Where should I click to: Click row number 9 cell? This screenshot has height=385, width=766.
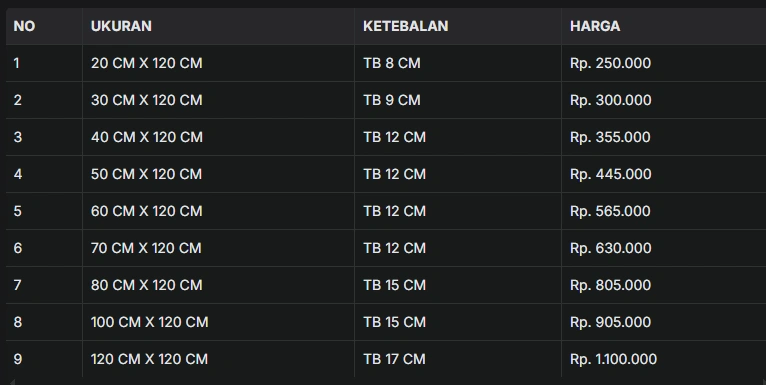(44, 359)
